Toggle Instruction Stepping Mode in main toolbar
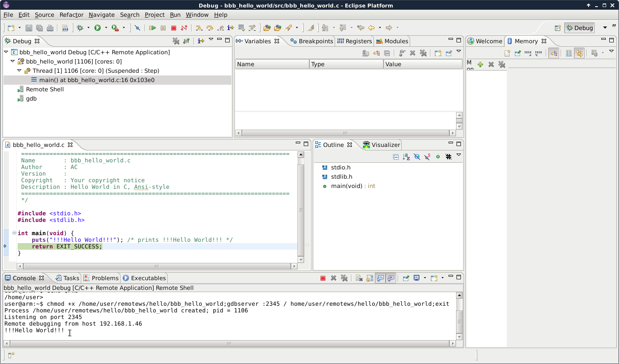The height and width of the screenshot is (364, 619). tap(230, 28)
